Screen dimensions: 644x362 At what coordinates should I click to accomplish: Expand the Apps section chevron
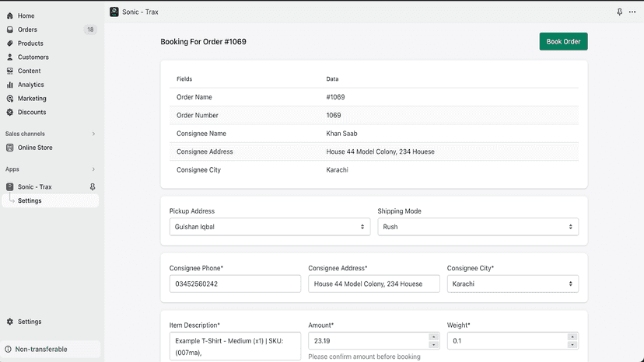tap(93, 169)
